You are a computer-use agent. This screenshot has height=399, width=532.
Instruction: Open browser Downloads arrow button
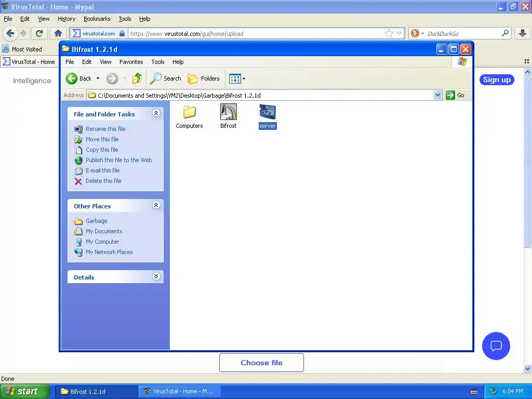click(x=523, y=33)
